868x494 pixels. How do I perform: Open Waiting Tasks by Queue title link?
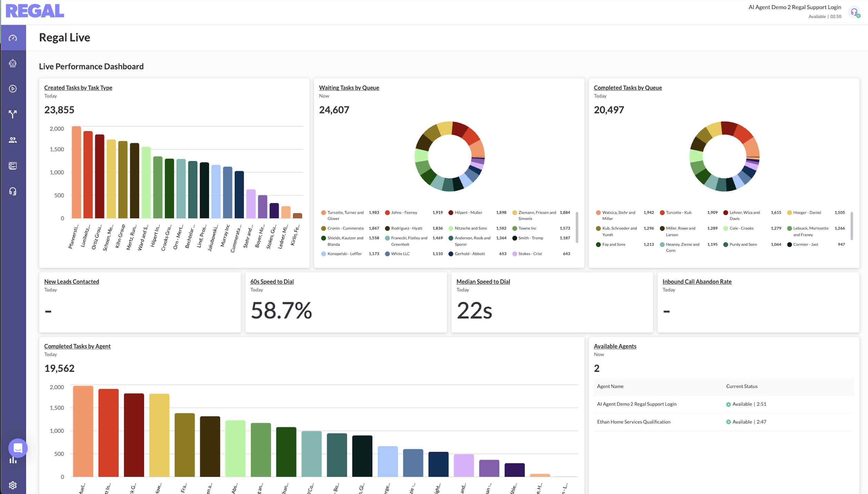[x=349, y=88]
